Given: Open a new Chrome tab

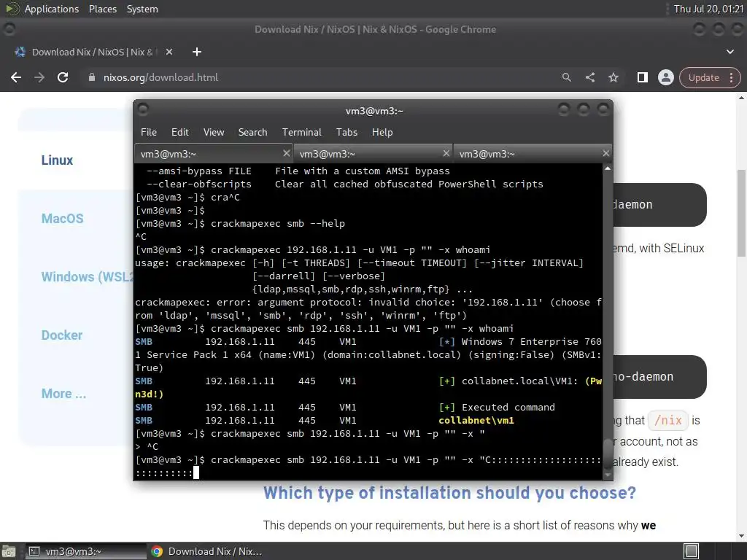Looking at the screenshot, I should 197,52.
